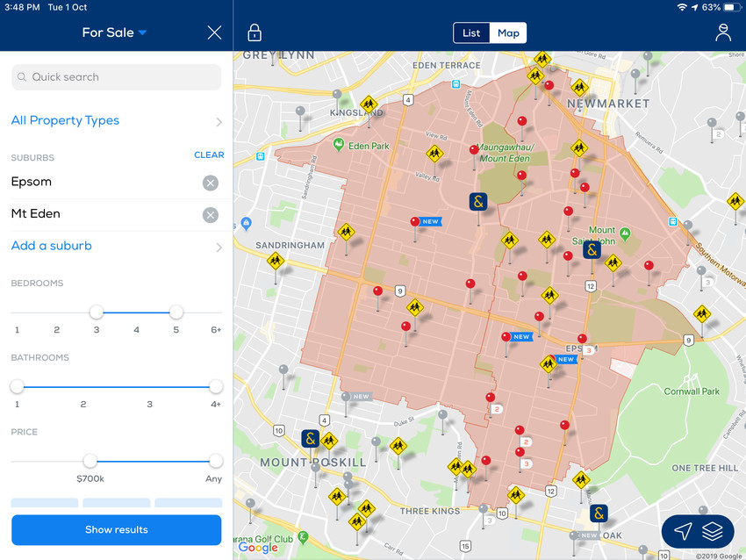Switch to List view
The width and height of the screenshot is (746, 560).
tap(471, 33)
